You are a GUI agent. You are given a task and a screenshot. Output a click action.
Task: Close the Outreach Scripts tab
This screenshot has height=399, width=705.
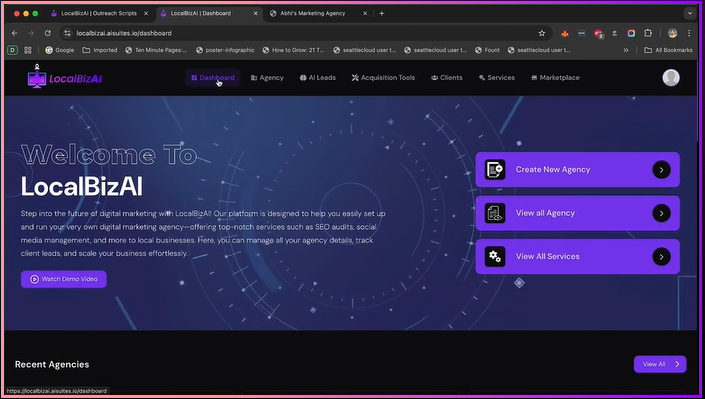point(146,13)
